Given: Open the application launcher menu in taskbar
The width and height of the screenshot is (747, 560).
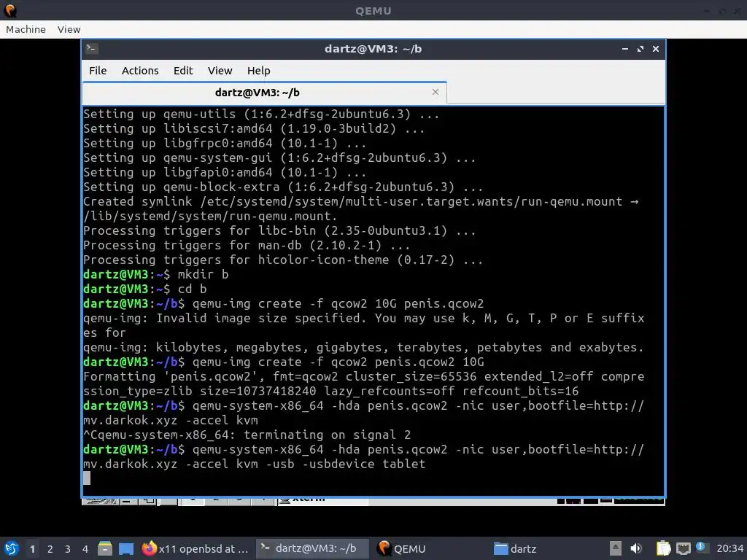Looking at the screenshot, I should 12,548.
